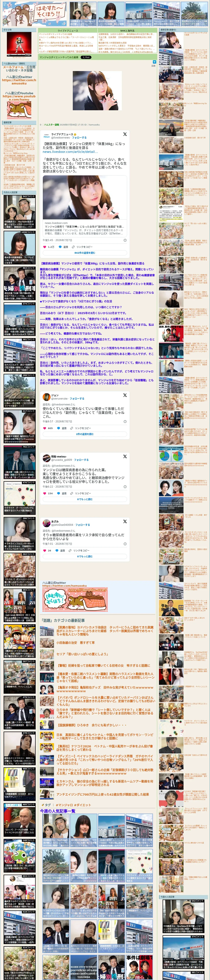Click the X logo on あざみ's tweet

tap(125, 521)
